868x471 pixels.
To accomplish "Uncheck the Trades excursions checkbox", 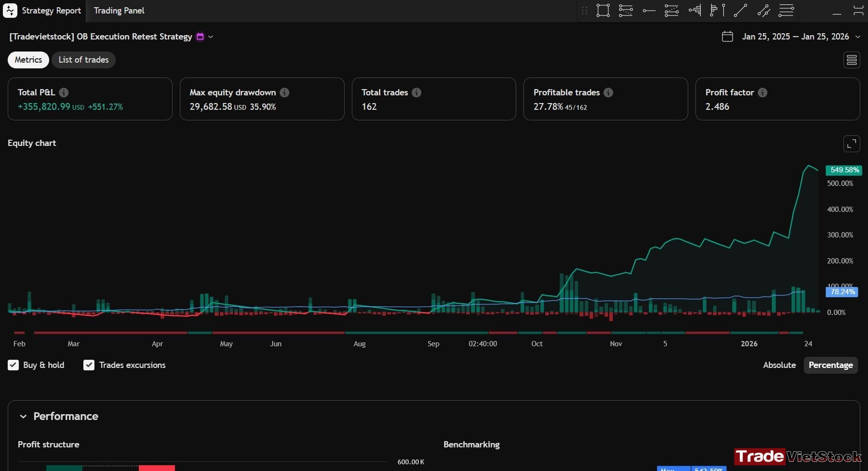I will [89, 365].
